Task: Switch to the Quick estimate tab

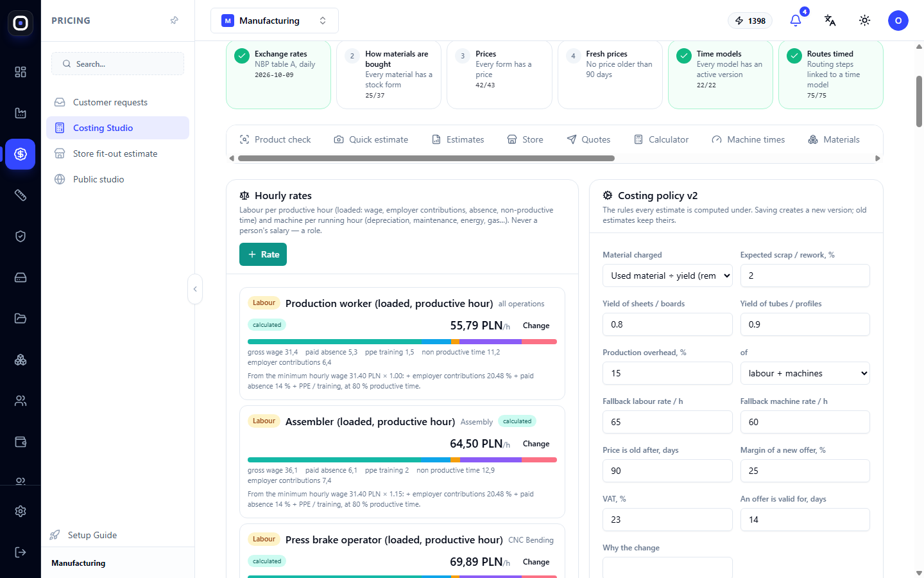Action: click(371, 139)
